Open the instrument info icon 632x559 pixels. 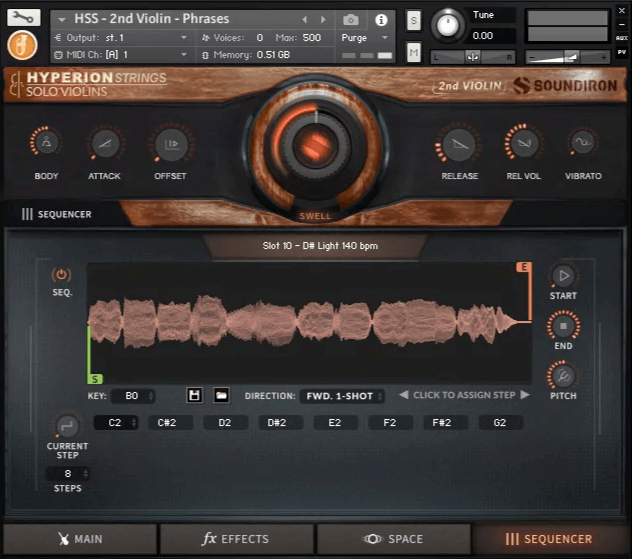[381, 20]
